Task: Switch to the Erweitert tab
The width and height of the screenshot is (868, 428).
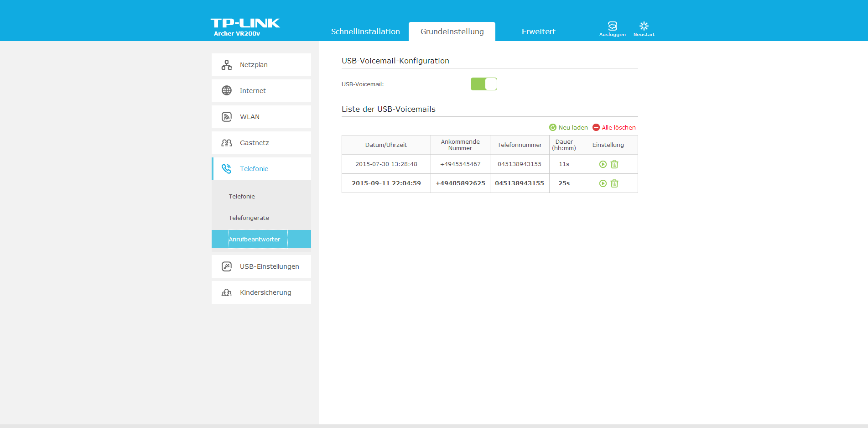Action: click(538, 31)
